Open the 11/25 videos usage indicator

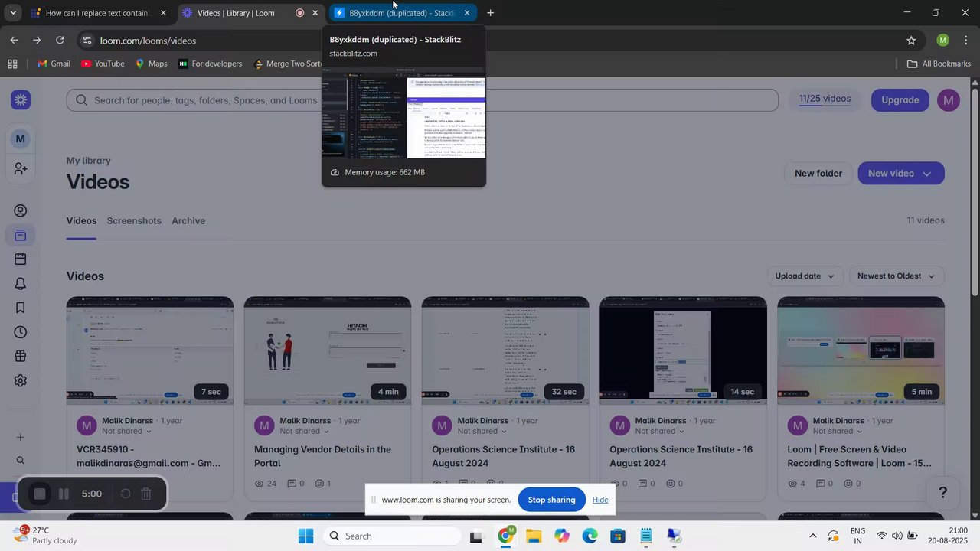coord(825,99)
